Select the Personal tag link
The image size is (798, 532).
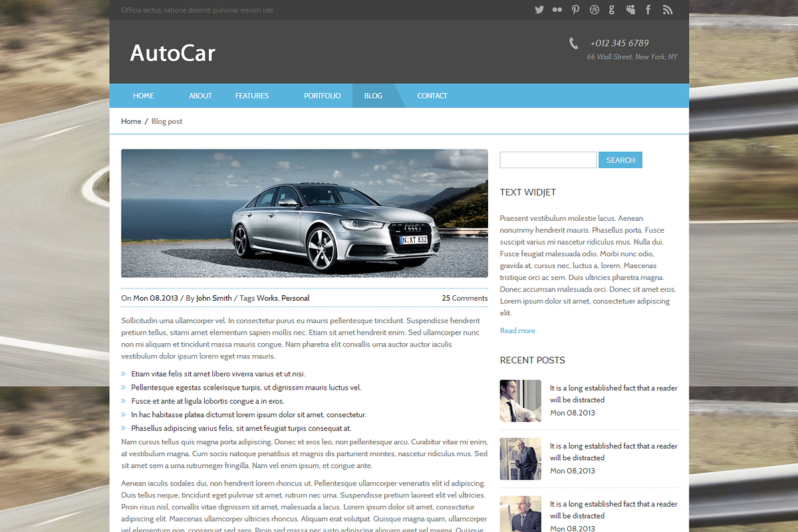295,297
